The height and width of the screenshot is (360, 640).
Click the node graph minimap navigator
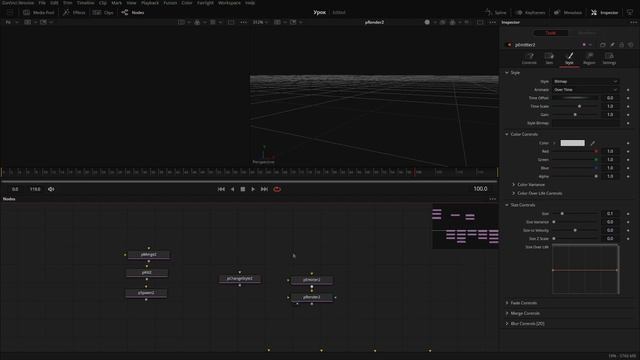pyautogui.click(x=465, y=226)
